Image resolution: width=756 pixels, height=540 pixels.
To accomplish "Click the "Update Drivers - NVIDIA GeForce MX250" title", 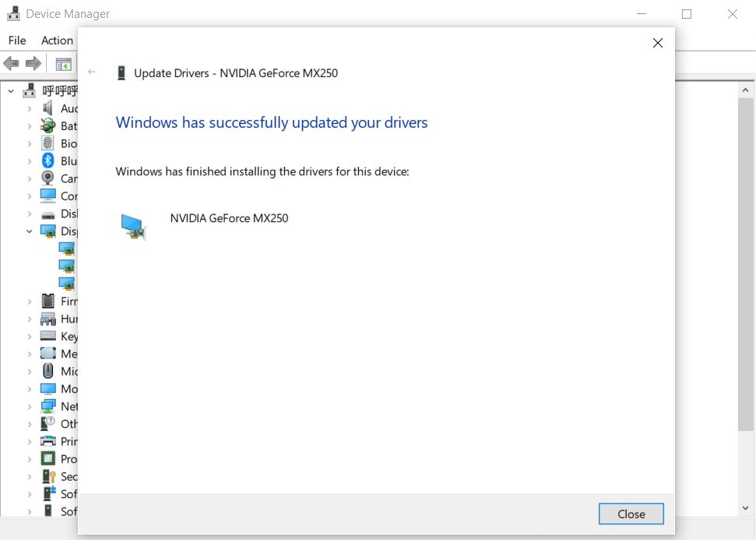I will (236, 73).
